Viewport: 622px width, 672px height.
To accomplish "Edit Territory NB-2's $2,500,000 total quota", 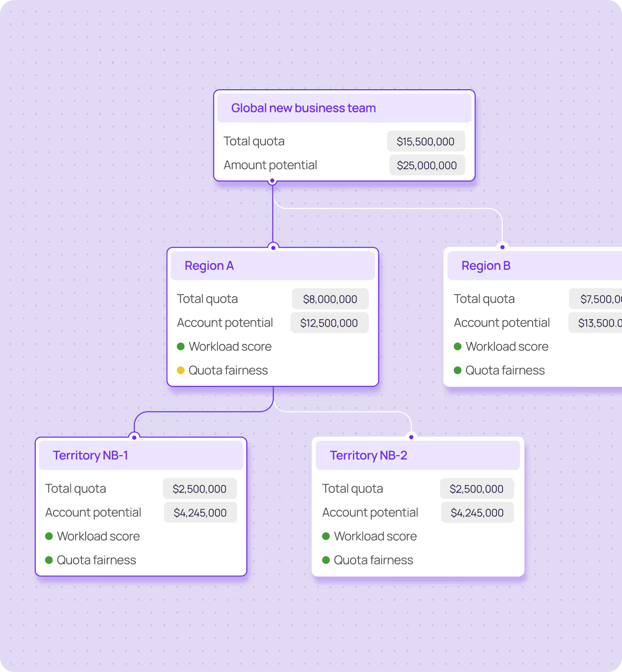I will [476, 489].
